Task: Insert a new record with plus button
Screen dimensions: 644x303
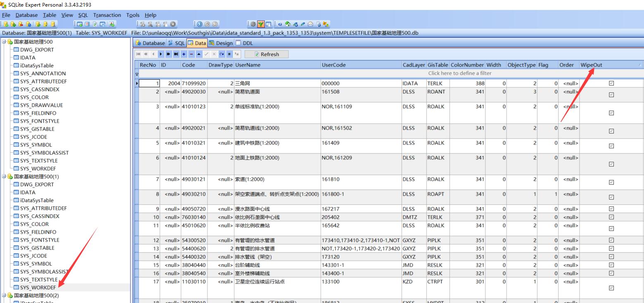Action: pos(184,54)
